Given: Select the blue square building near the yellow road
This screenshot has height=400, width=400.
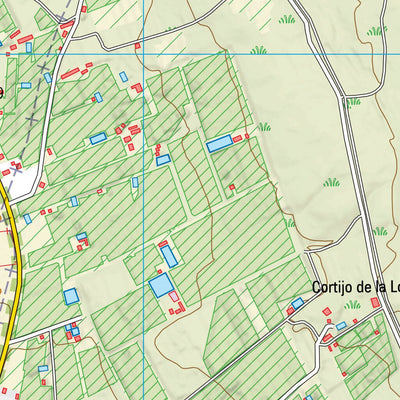Looking at the screenshot, I should (71, 296).
